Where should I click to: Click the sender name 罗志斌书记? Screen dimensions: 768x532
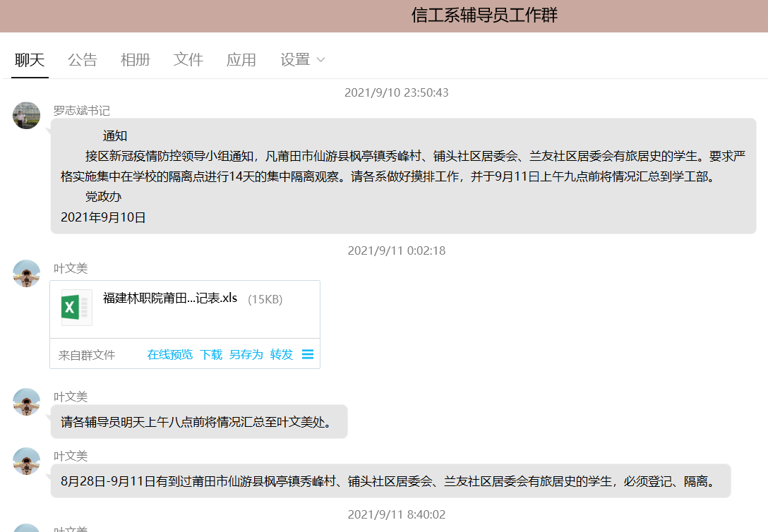[82, 111]
